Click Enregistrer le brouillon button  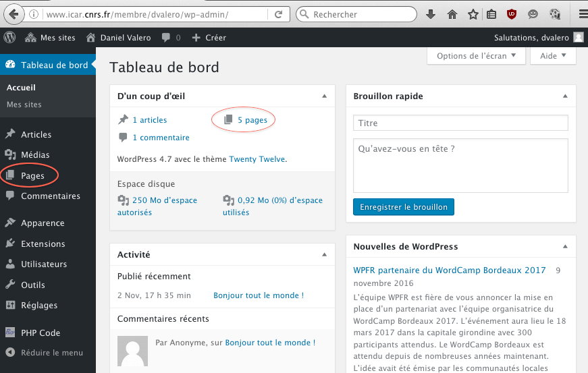[x=403, y=207]
